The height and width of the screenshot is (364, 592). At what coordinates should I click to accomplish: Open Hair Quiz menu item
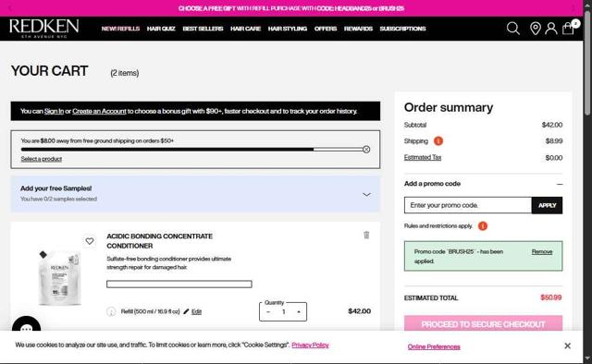tap(161, 29)
